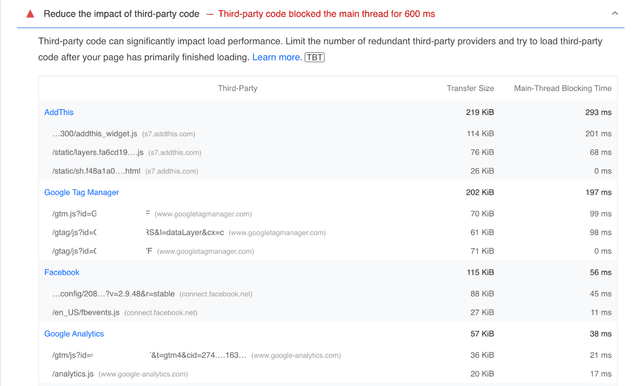Collapse the third-party code audit chevron
This screenshot has height=386, width=640.
[x=615, y=13]
